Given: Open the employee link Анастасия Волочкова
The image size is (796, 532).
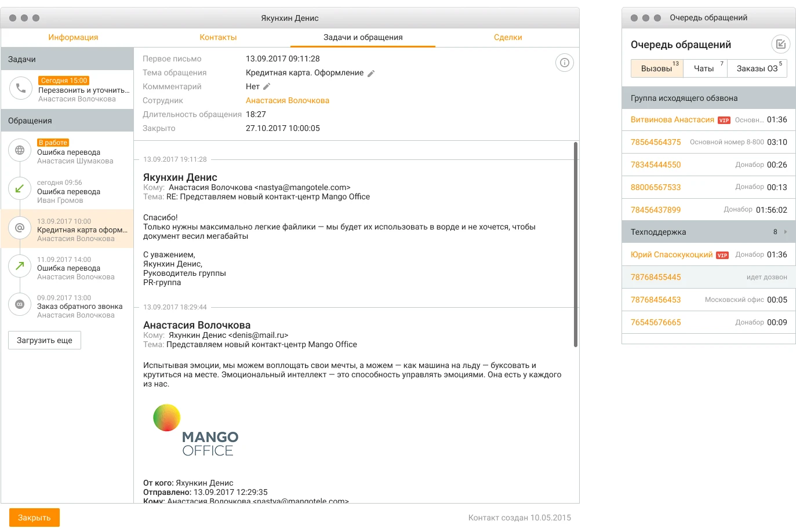Looking at the screenshot, I should [288, 100].
